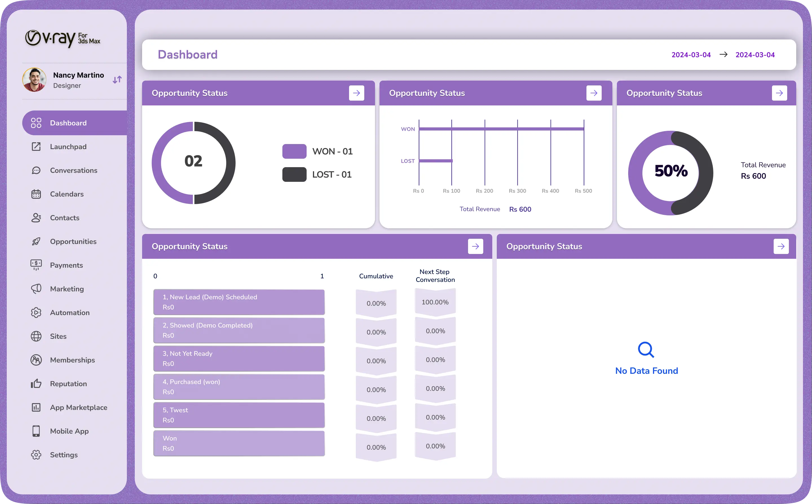Viewport: 812px width, 504px height.
Task: Expand account switcher arrows beside Nancy Martino
Action: click(117, 80)
